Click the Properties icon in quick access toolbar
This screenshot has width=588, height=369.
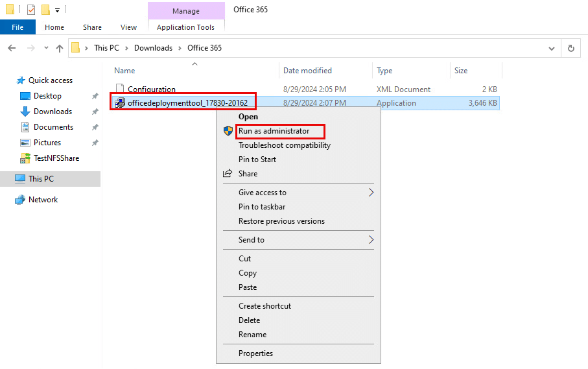click(31, 9)
